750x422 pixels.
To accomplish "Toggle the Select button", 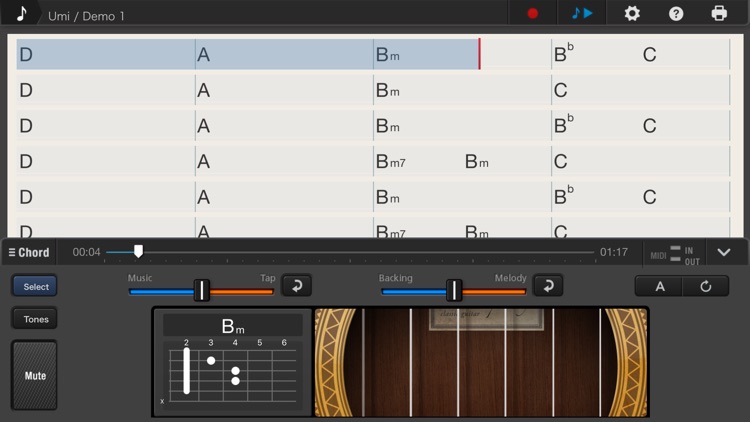I will 35,287.
